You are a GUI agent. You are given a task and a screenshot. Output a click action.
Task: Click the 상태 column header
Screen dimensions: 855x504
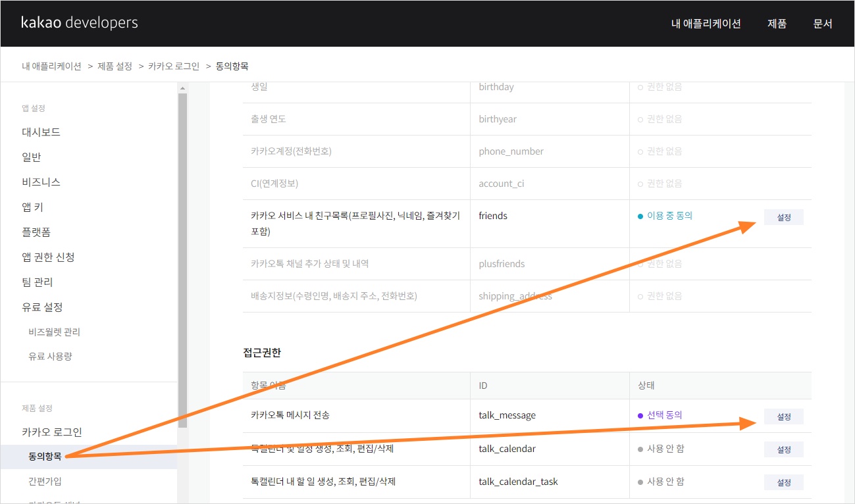click(x=646, y=386)
